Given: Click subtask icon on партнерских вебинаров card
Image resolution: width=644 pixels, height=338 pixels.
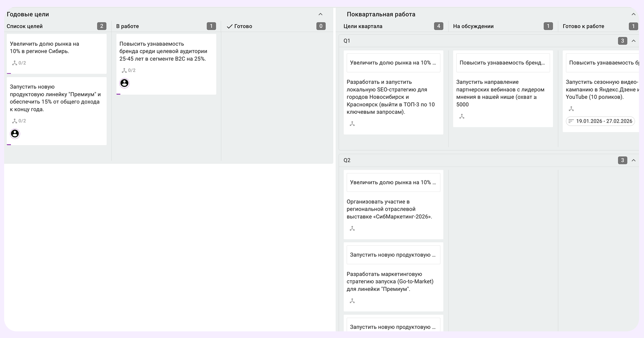Looking at the screenshot, I should point(462,116).
